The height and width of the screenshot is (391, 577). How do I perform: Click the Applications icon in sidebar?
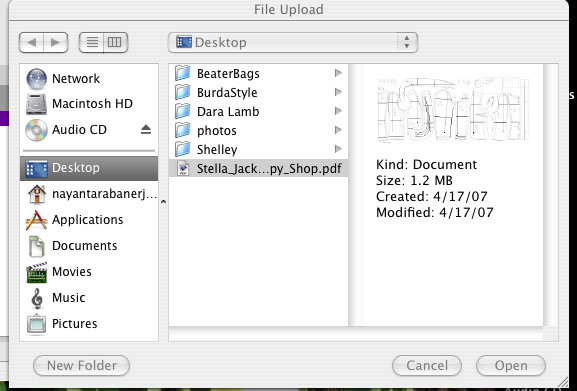pyautogui.click(x=36, y=220)
